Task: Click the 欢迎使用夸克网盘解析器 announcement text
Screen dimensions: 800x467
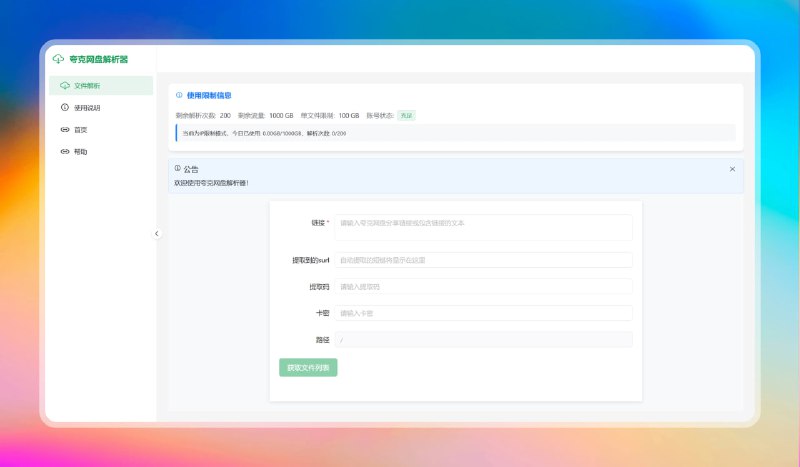Action: (211, 183)
